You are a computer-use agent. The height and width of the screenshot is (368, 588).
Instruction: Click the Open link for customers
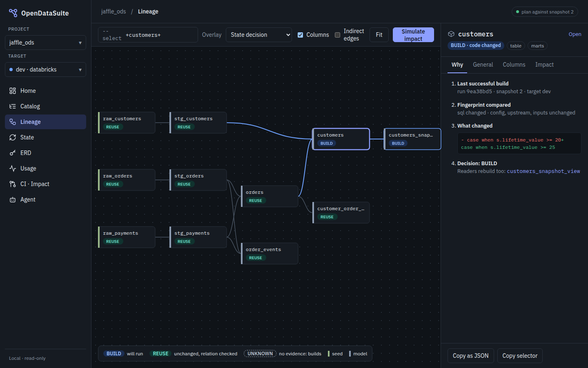[575, 34]
